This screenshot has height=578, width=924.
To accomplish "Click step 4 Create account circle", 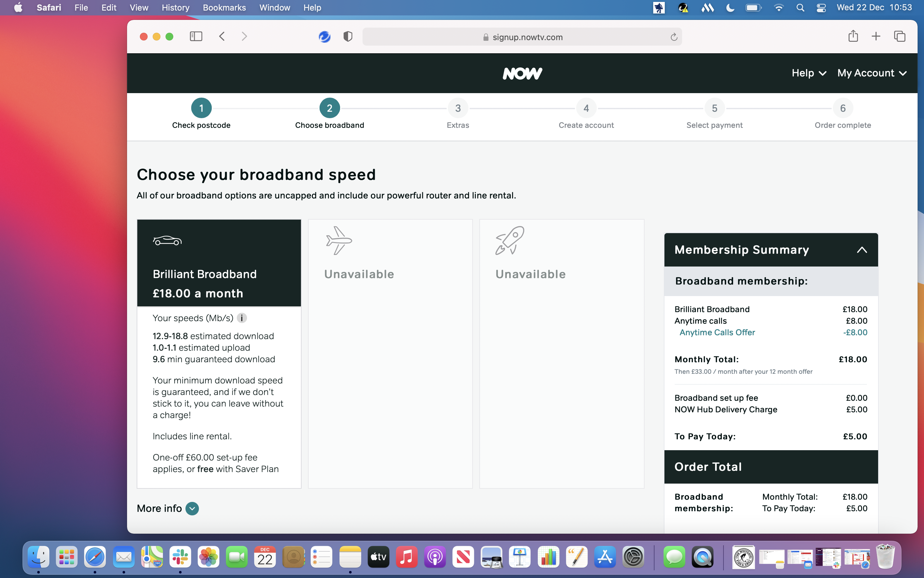I will click(586, 108).
